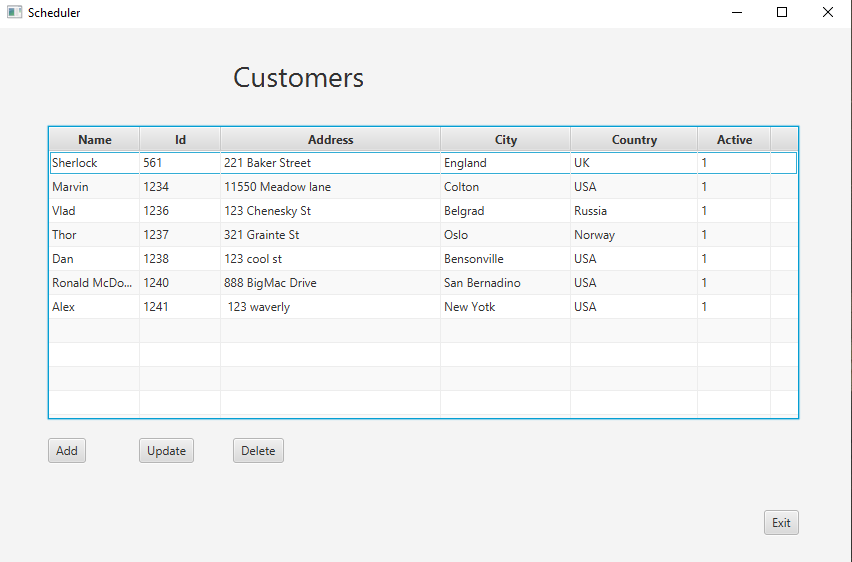Select the Alex row with 123 waverly
The width and height of the screenshot is (852, 562).
click(423, 307)
